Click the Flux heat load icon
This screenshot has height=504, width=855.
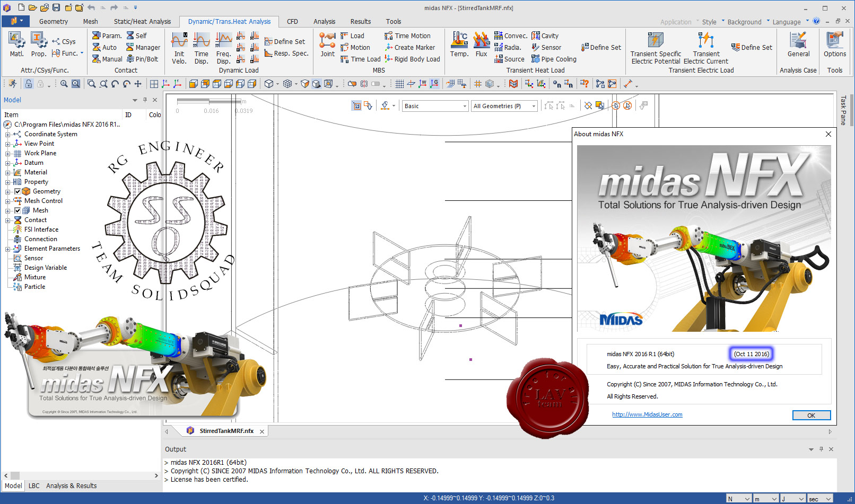coord(481,45)
